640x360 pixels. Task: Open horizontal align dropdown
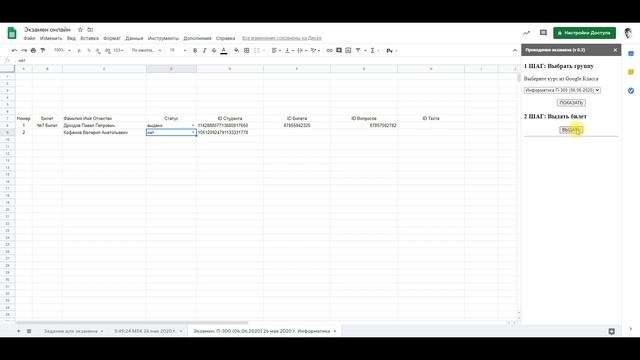(x=276, y=50)
